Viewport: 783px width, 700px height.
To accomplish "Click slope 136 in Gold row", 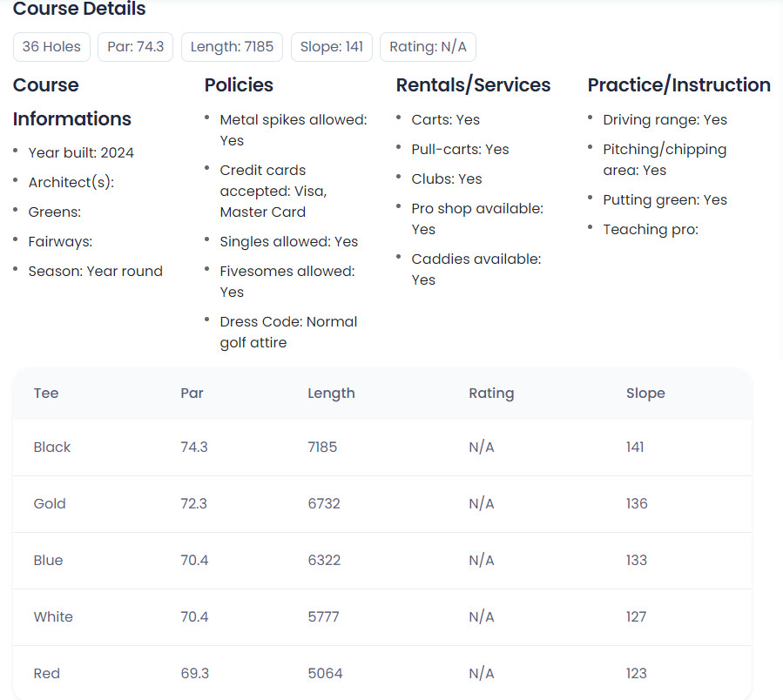I will [x=637, y=503].
